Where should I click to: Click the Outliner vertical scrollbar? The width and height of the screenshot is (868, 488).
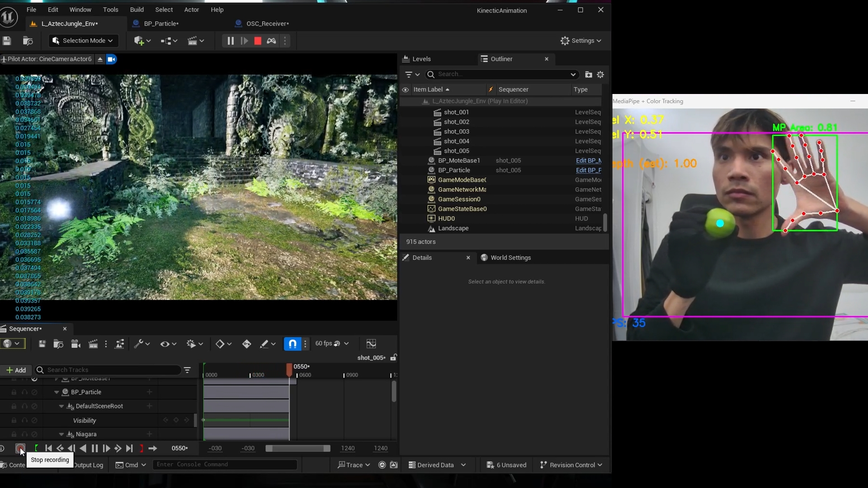(x=605, y=222)
